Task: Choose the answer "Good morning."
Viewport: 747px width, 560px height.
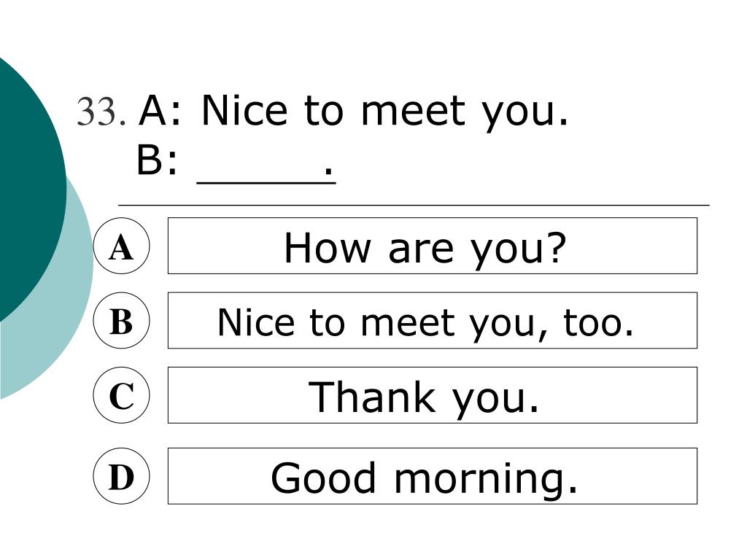Action: [433, 476]
